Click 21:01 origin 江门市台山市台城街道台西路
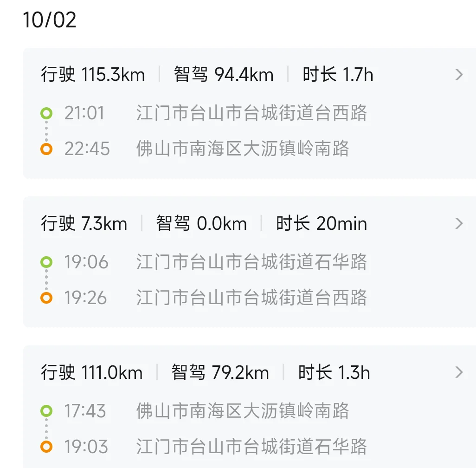The width and height of the screenshot is (476, 468). point(251,113)
